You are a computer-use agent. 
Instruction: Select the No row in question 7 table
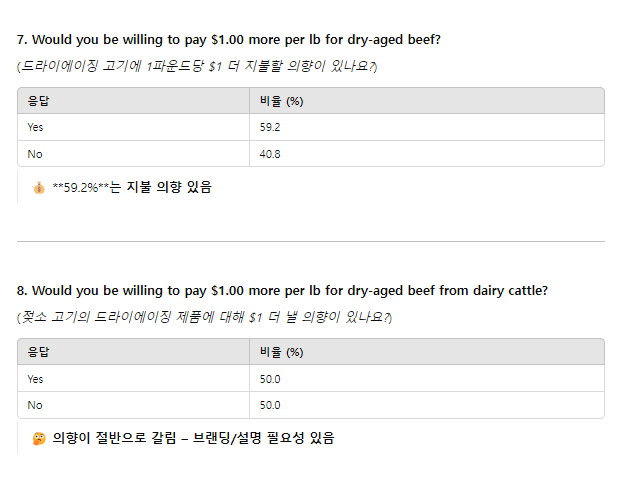[x=311, y=154]
